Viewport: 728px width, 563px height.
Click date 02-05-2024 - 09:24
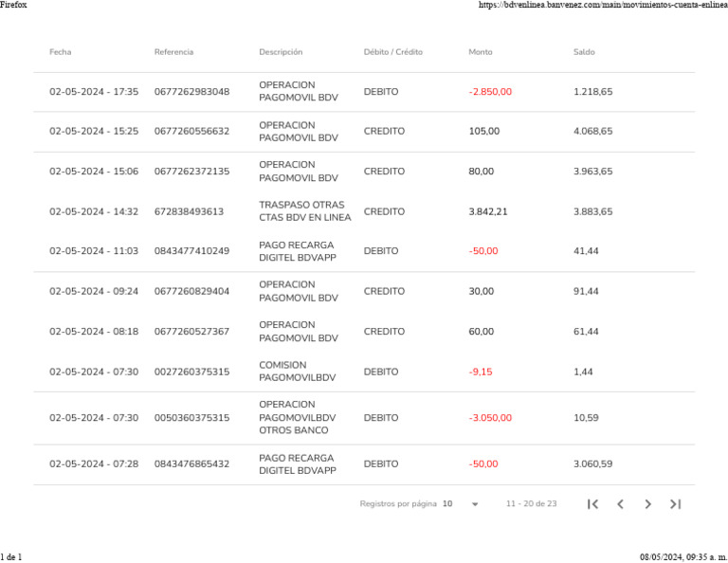pyautogui.click(x=94, y=292)
